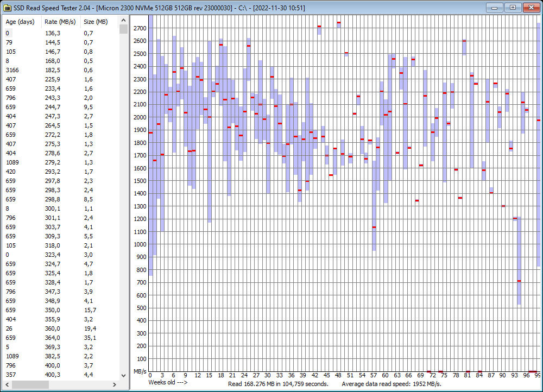Image resolution: width=543 pixels, height=392 pixels.
Task: Select the row with rate 247,3
Action: (61, 116)
